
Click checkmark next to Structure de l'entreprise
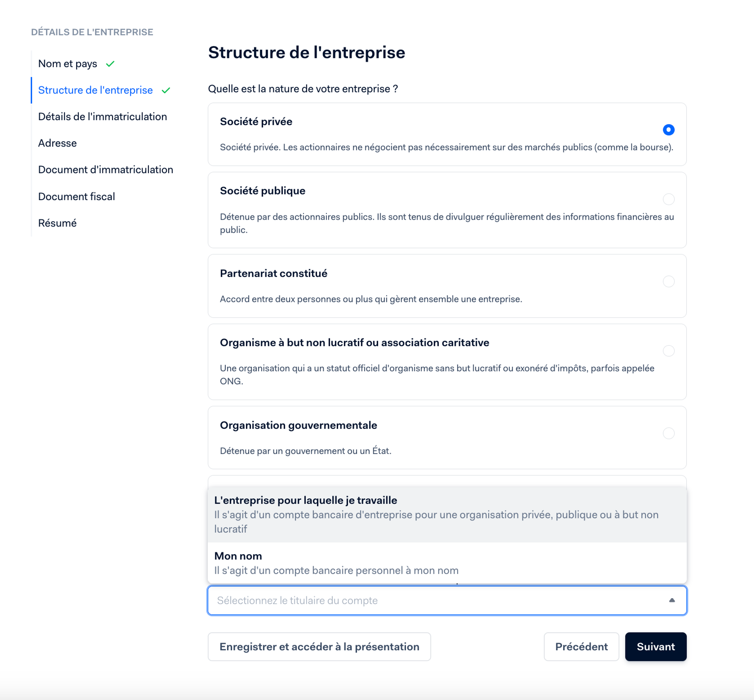[166, 90]
